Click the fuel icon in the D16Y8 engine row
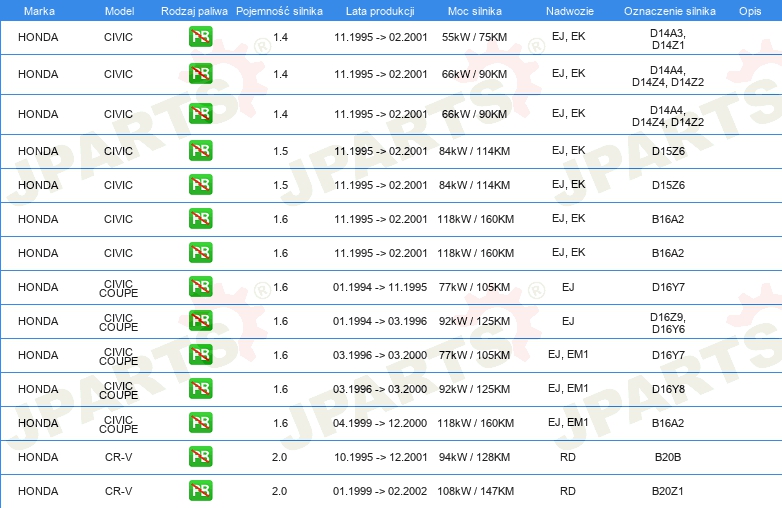782x508 pixels. 200,389
